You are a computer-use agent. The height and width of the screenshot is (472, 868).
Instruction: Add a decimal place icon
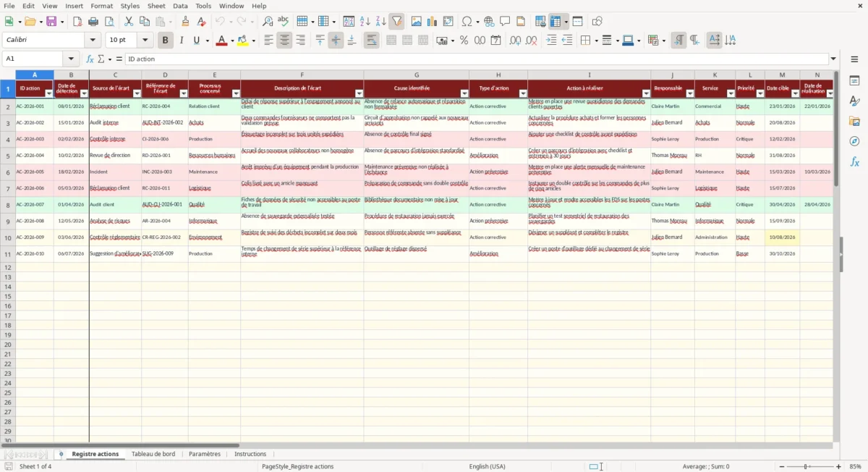coord(515,41)
